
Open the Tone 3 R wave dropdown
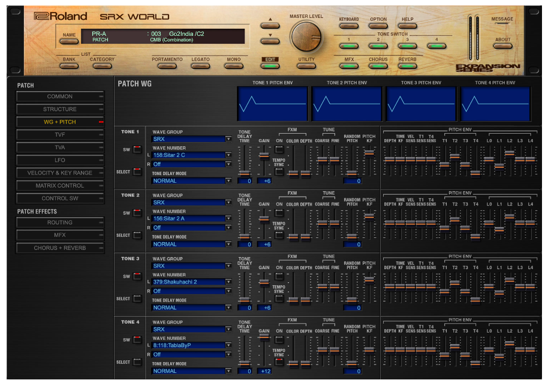point(191,291)
